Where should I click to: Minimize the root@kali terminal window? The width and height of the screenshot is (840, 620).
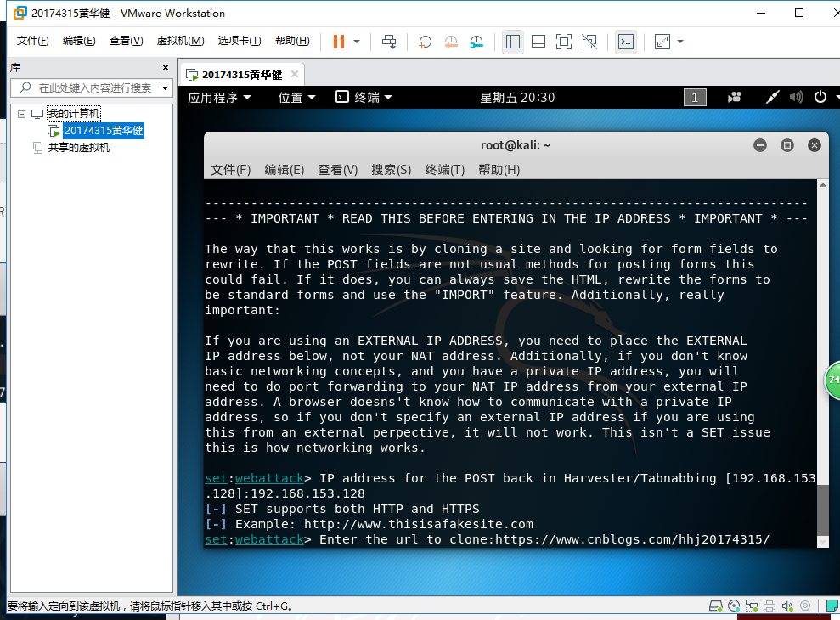coord(759,145)
